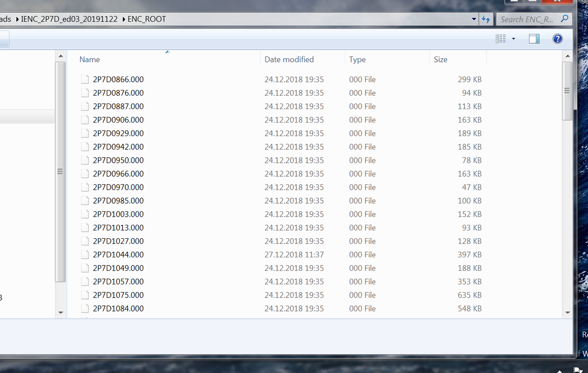Screen dimensions: 588x373
Task: Click the 100 KB size value
Action: pos(470,201)
